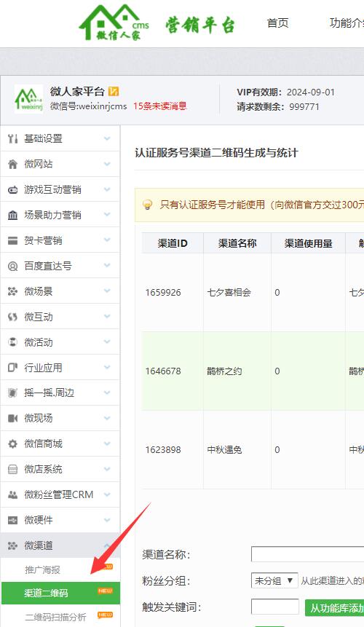
Task: Open the 二维码扫描分析 submenu item
Action: point(55,617)
